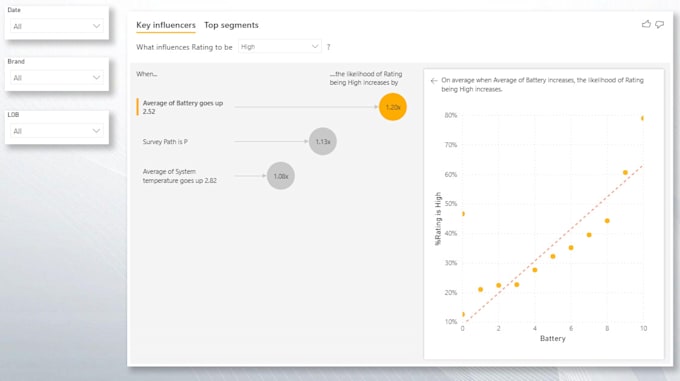
Task: Click the 'LOB' slicer label
Action: tap(13, 114)
